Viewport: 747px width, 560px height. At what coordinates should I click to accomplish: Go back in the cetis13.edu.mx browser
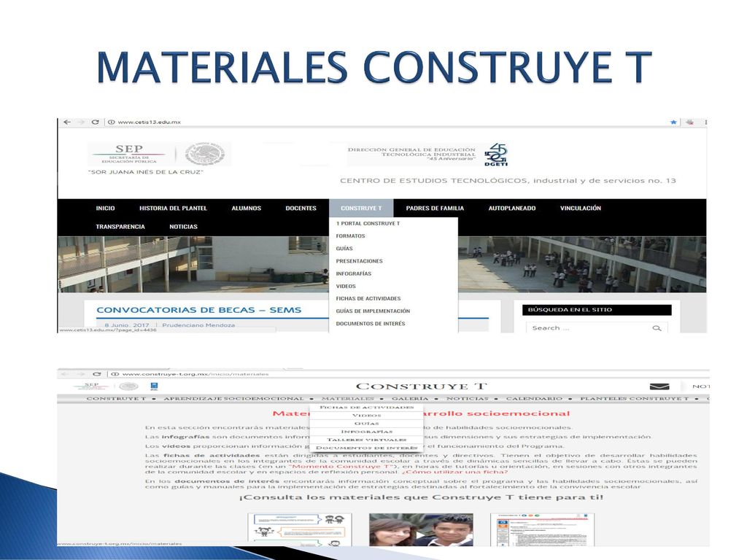[x=67, y=122]
